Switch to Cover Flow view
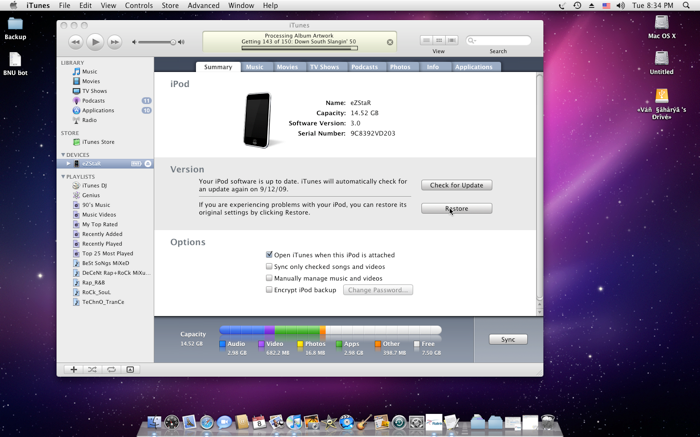This screenshot has height=437, width=700. 452,40
